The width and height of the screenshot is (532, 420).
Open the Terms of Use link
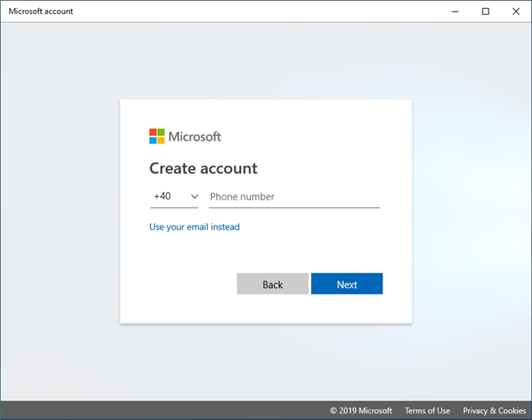428,410
